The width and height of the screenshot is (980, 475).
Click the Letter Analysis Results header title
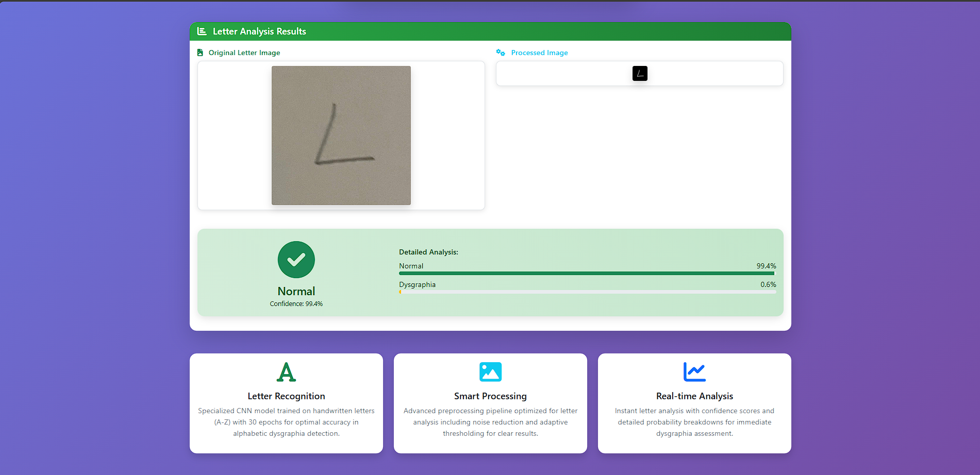point(259,31)
